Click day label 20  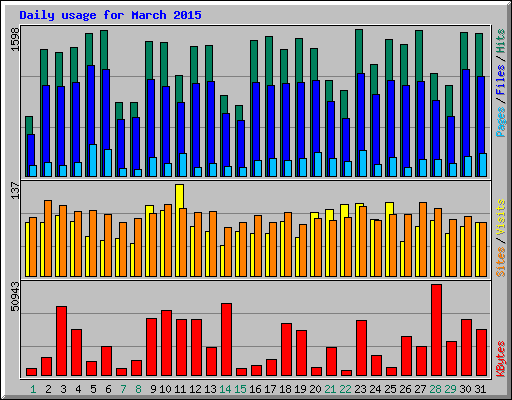coord(315,389)
